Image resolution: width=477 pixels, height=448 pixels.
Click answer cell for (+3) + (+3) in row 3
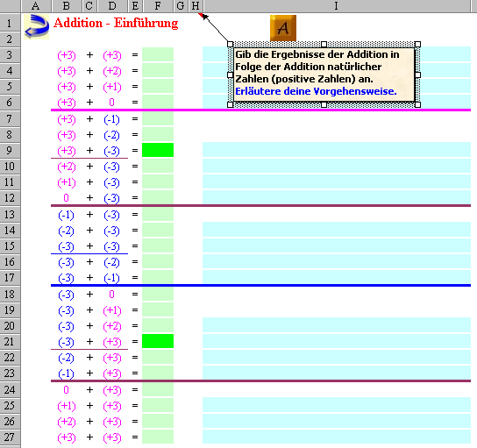tap(158, 54)
